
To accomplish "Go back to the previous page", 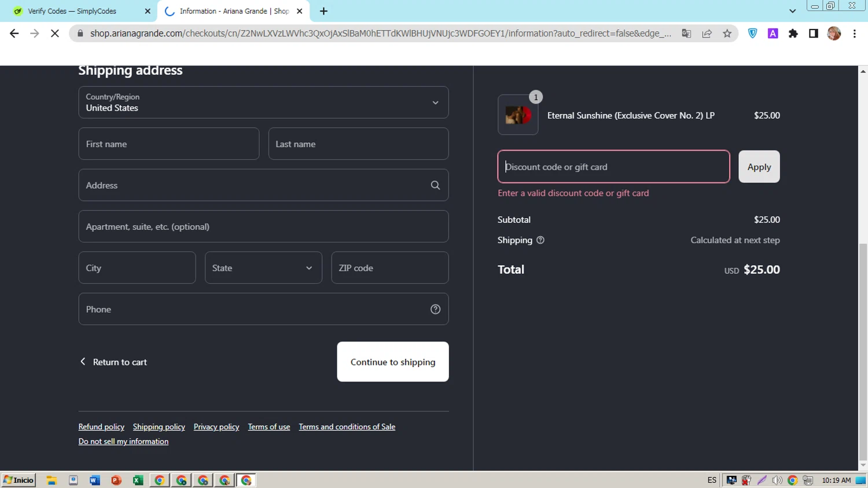I will point(14,34).
